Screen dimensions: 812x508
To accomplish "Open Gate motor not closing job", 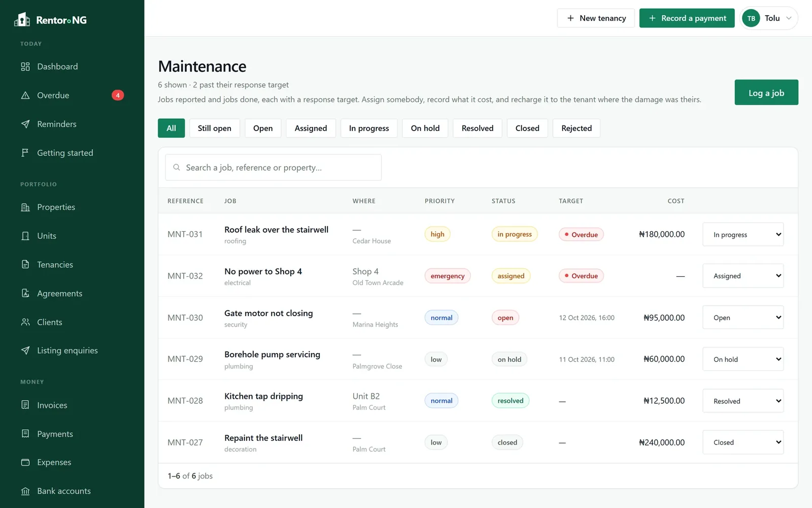I will (268, 313).
